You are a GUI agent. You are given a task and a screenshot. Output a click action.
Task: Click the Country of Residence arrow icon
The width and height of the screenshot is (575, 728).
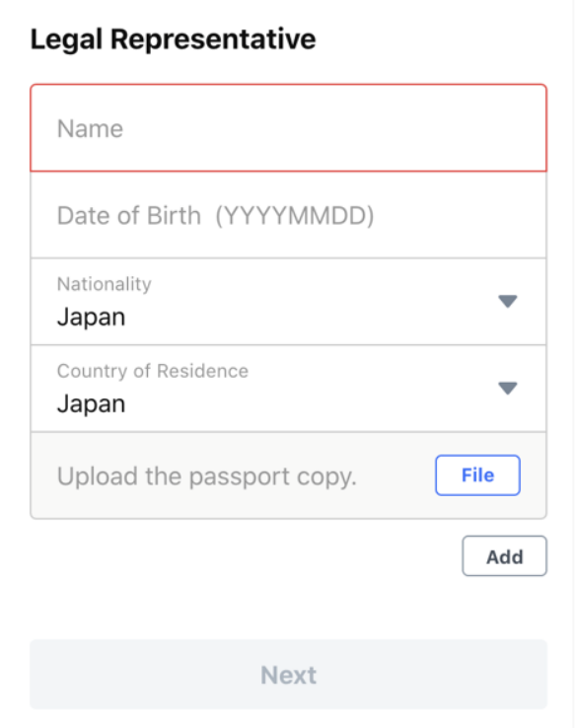tap(507, 388)
